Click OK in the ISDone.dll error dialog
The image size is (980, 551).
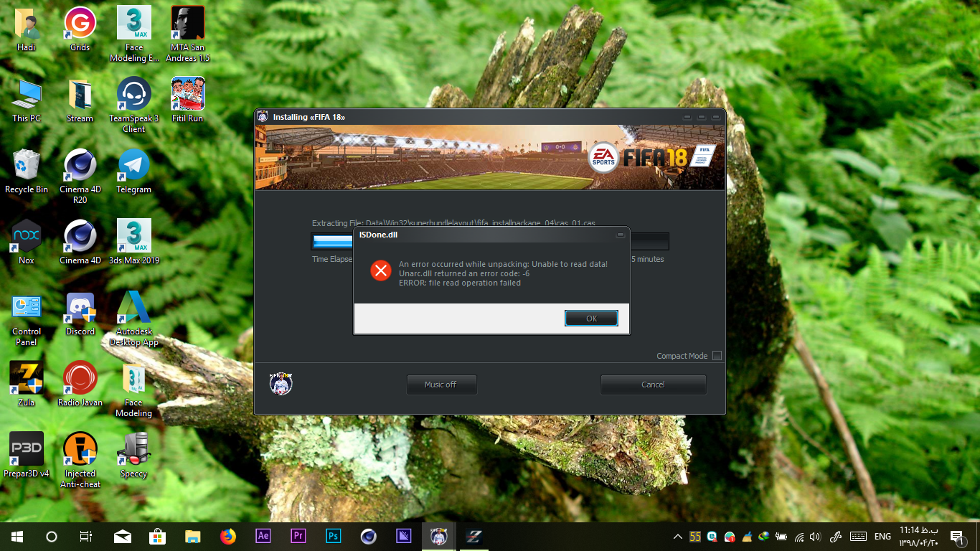click(x=591, y=319)
